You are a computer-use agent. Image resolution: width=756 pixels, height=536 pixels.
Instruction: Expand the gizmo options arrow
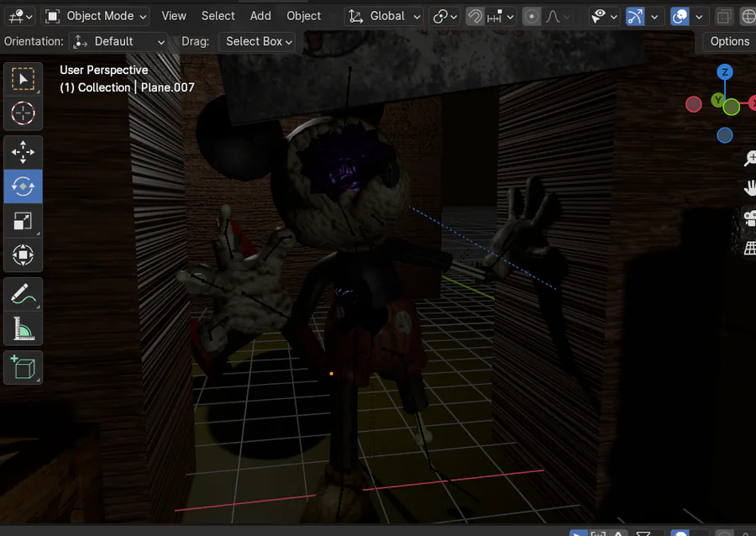[x=654, y=17]
